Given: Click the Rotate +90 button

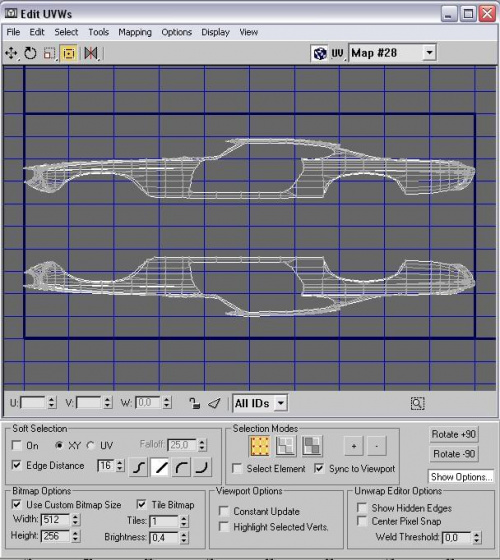Looking at the screenshot, I should point(454,434).
